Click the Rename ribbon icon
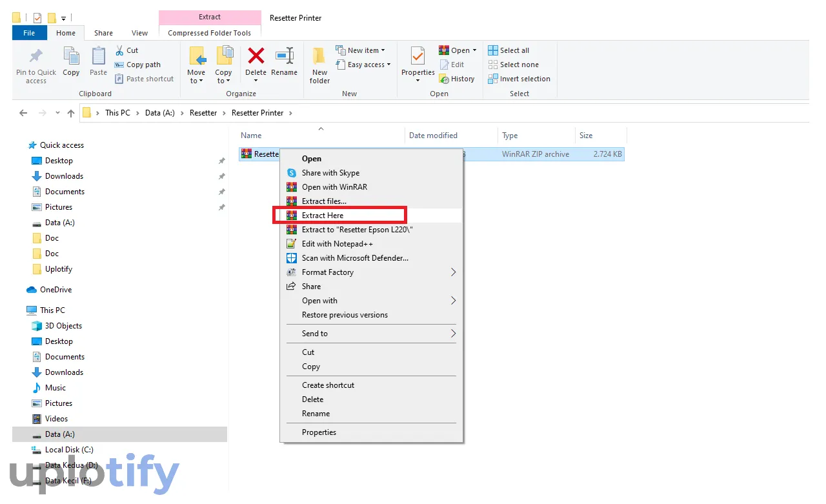The image size is (826, 504). point(284,56)
